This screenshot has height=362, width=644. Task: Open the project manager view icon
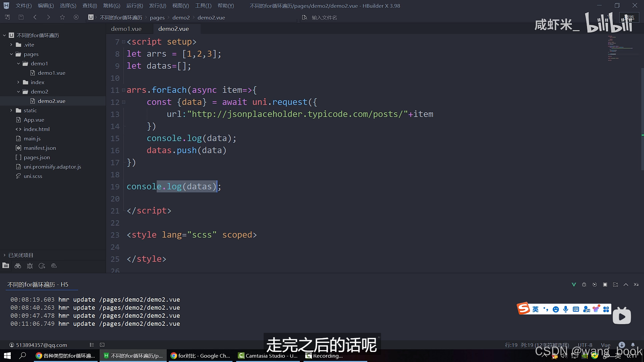point(6,266)
